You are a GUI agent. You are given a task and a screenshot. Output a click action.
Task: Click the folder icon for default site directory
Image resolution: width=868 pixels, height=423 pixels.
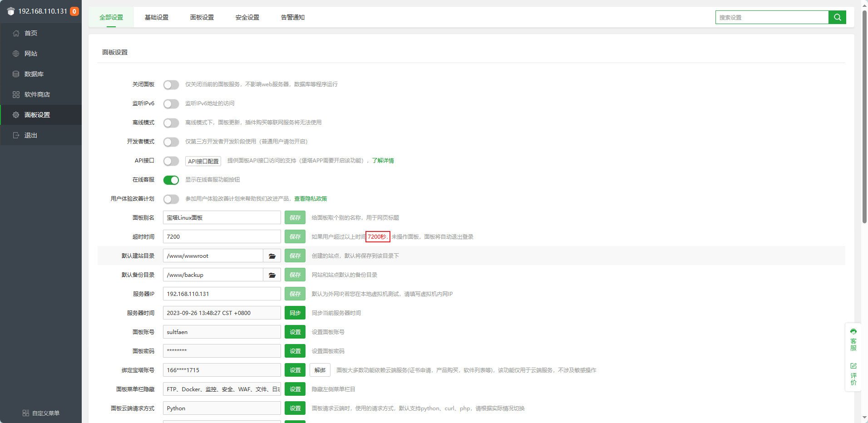(x=272, y=256)
